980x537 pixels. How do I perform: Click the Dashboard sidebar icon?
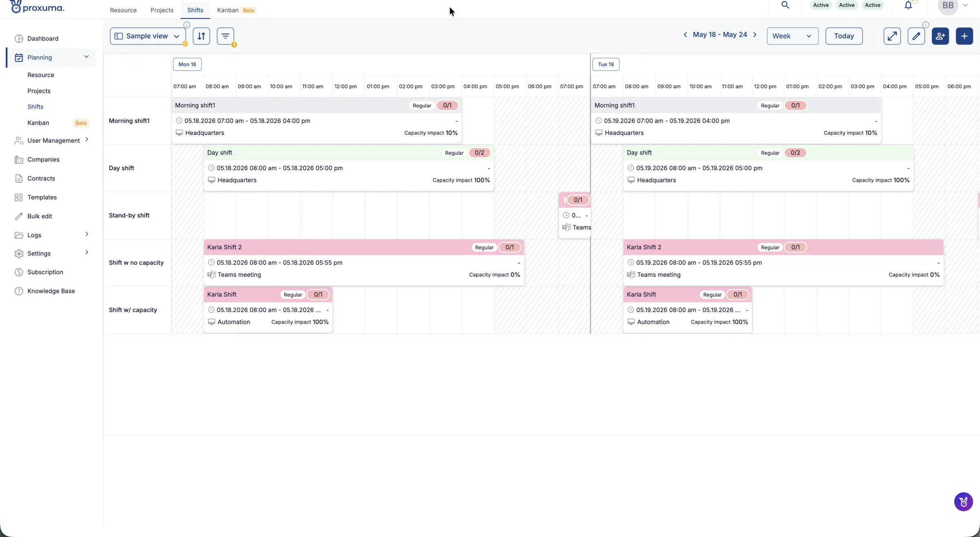tap(19, 38)
